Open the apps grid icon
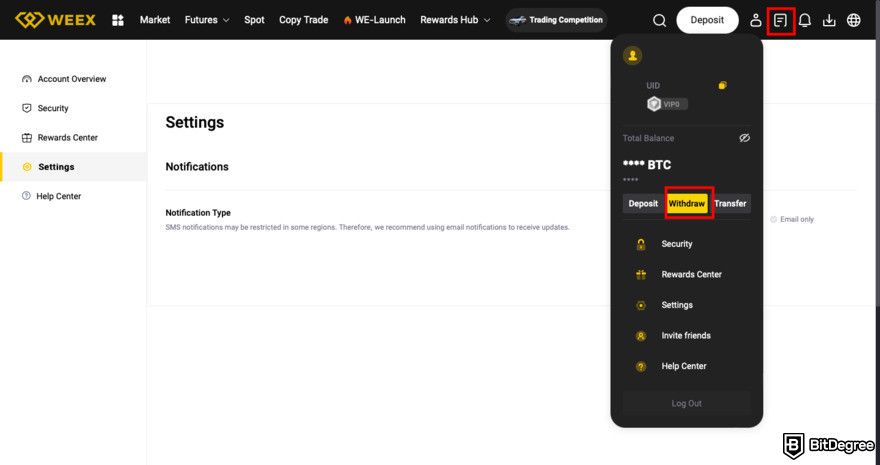Viewport: 880px width, 465px height. [x=118, y=20]
